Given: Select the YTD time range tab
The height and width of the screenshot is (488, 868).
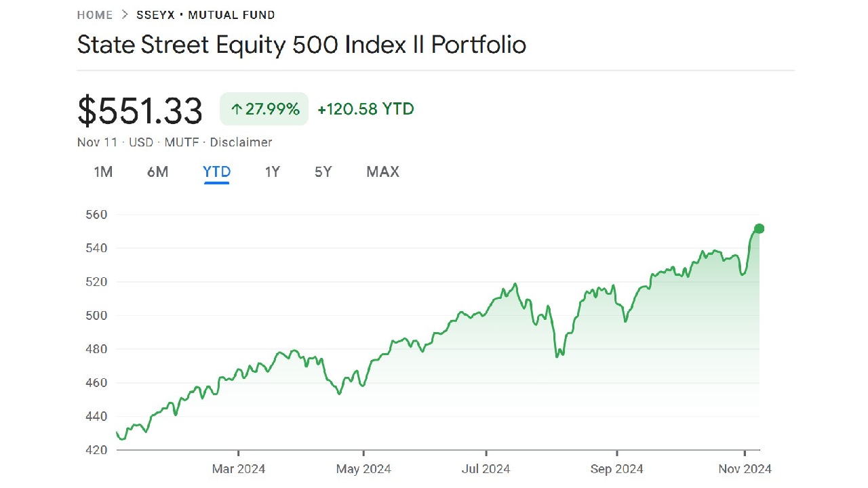Looking at the screenshot, I should point(217,172).
